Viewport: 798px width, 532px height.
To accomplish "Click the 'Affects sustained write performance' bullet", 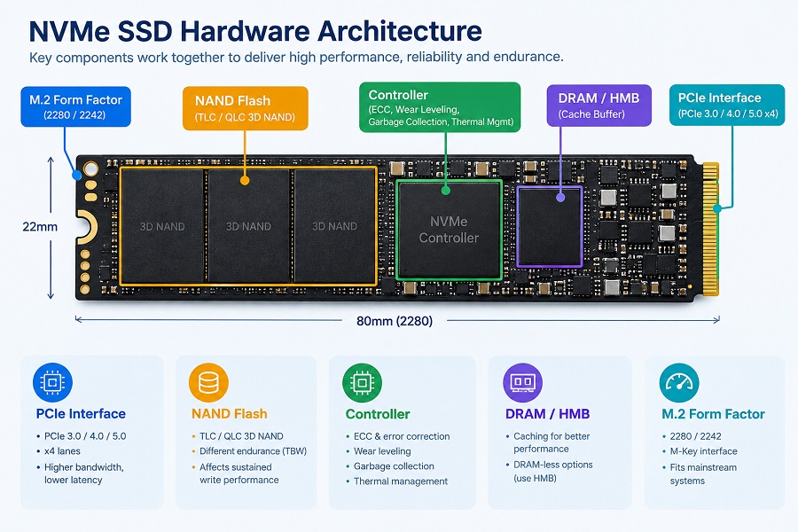I will [x=236, y=473].
